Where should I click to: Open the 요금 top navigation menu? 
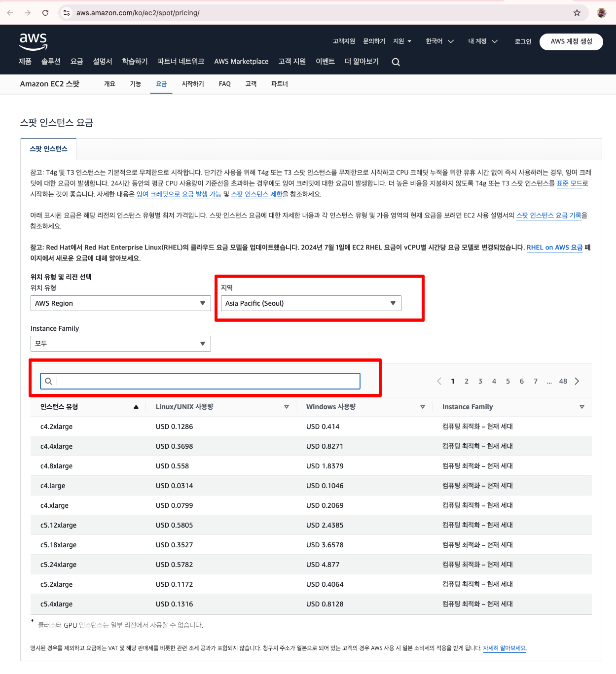(77, 61)
